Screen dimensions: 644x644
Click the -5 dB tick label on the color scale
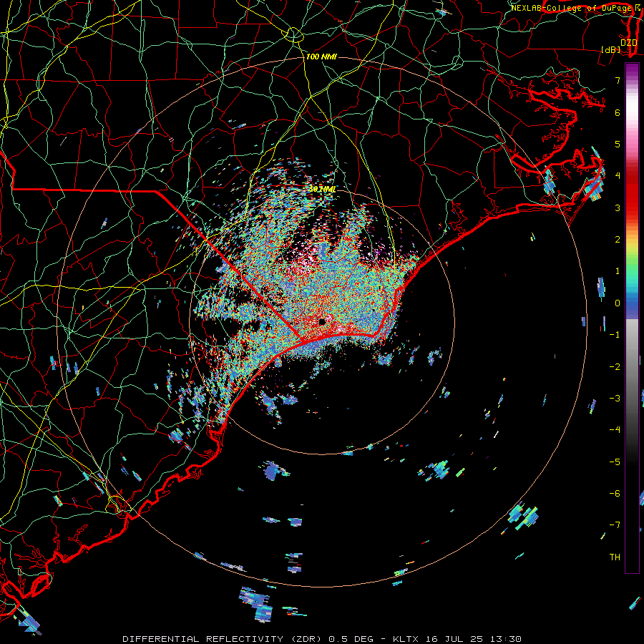(615, 462)
